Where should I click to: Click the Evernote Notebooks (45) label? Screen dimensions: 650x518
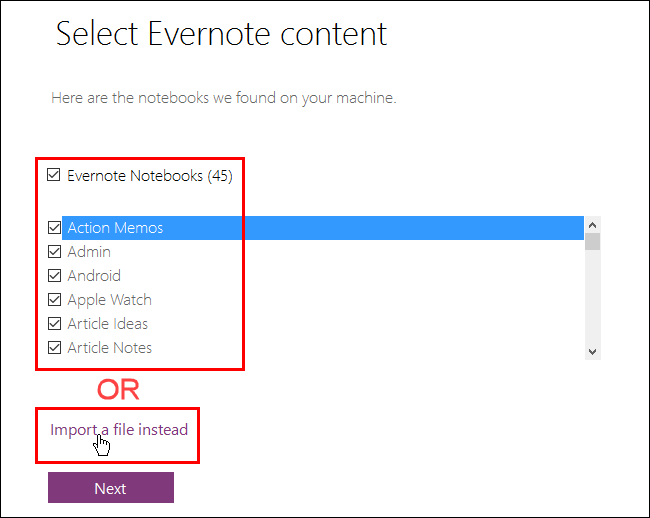point(149,176)
